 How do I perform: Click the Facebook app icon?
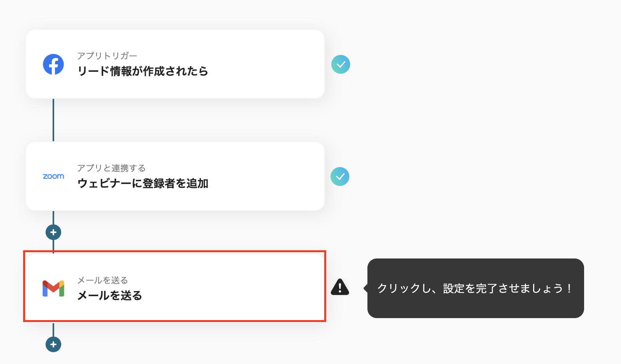point(53,64)
